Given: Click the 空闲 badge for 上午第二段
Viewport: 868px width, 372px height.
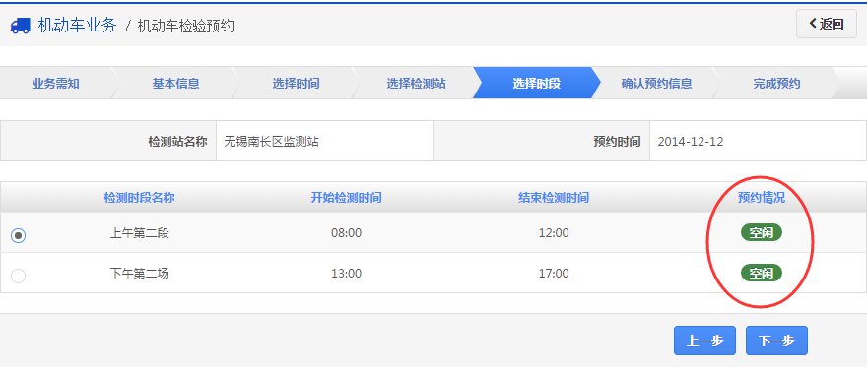Looking at the screenshot, I should coord(762,232).
